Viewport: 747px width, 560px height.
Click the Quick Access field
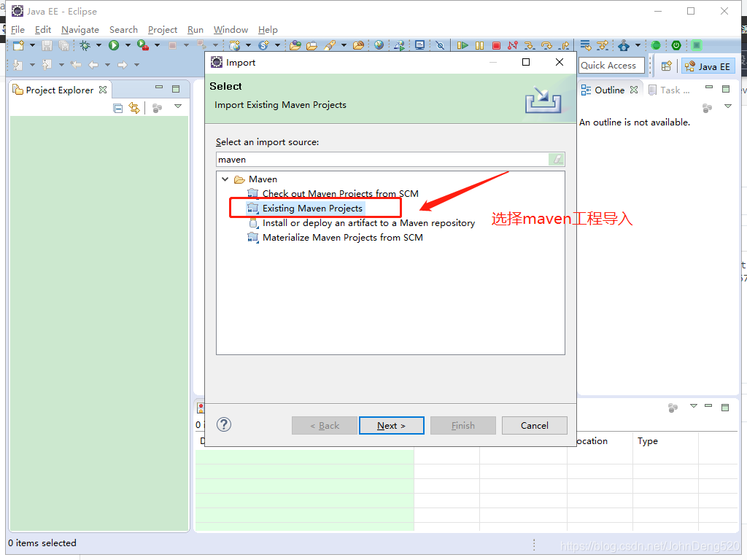pyautogui.click(x=611, y=65)
